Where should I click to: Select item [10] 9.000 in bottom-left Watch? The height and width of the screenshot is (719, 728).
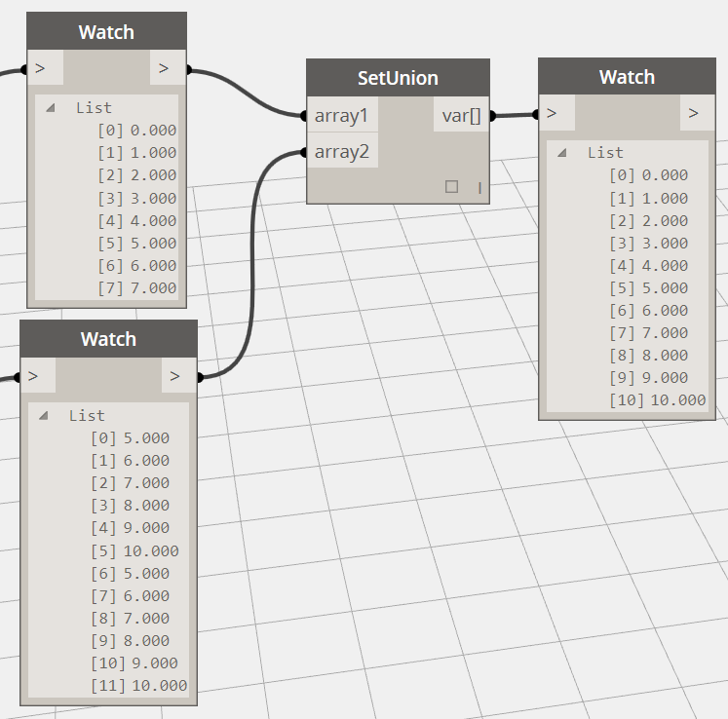[134, 662]
